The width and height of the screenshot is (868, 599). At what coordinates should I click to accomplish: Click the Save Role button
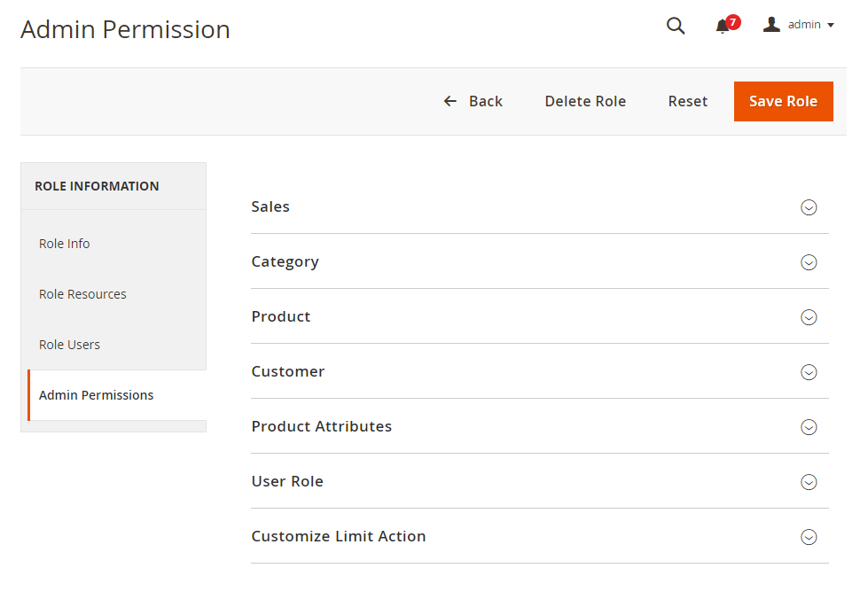point(783,101)
